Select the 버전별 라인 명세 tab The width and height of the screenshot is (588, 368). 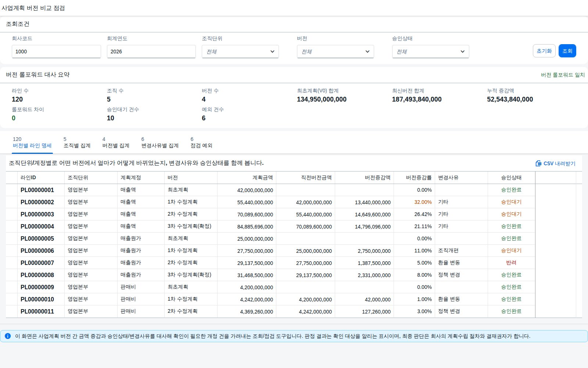pyautogui.click(x=32, y=142)
